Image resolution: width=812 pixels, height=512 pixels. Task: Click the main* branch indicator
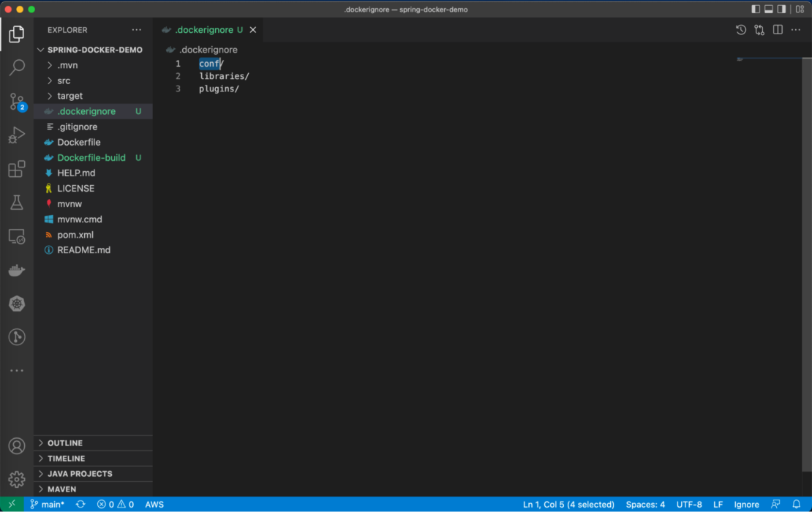47,504
